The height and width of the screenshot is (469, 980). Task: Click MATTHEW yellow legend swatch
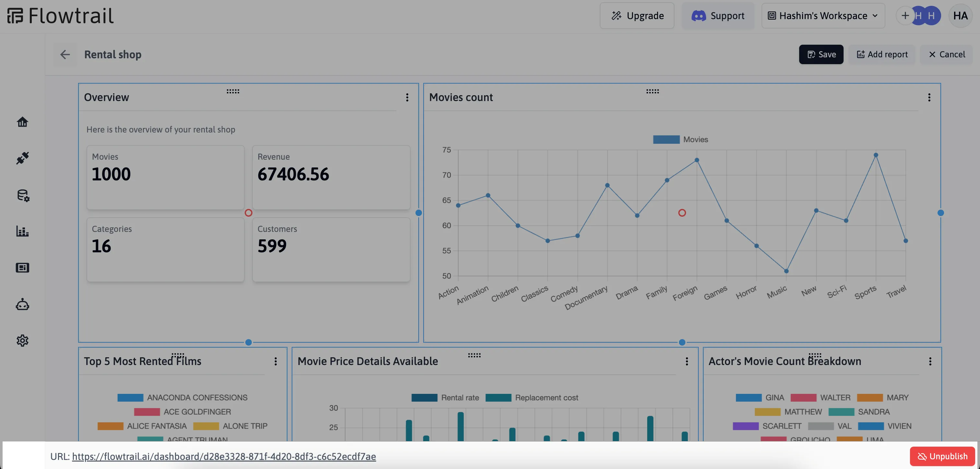pos(767,412)
